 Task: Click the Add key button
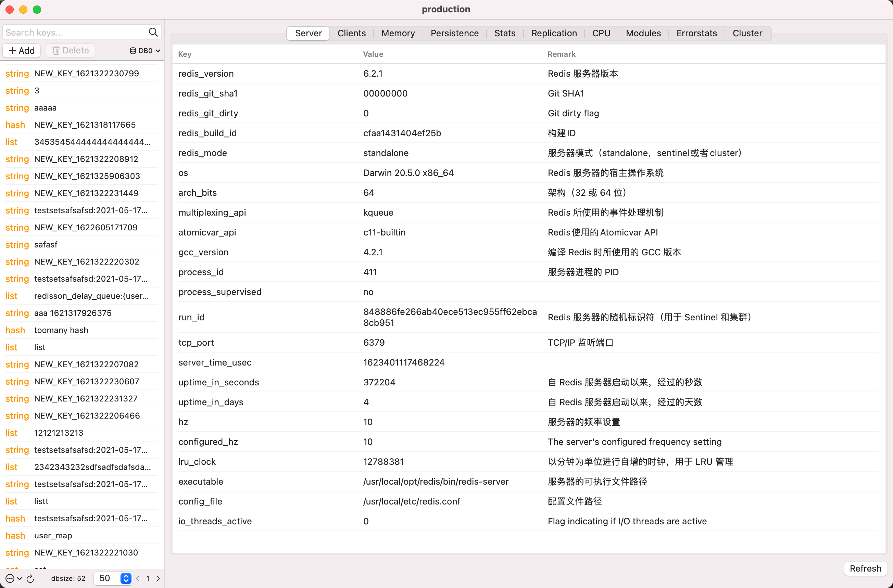(22, 50)
